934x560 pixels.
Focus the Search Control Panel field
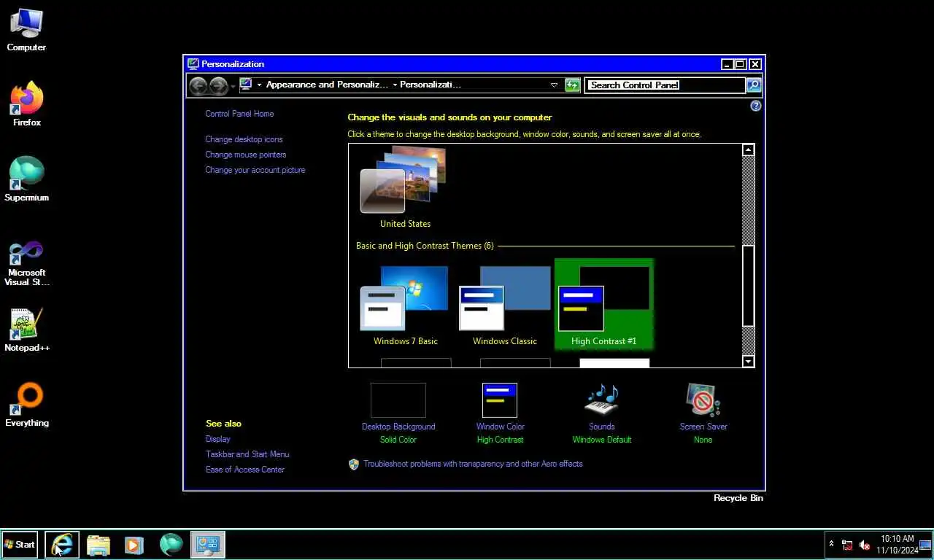click(665, 85)
